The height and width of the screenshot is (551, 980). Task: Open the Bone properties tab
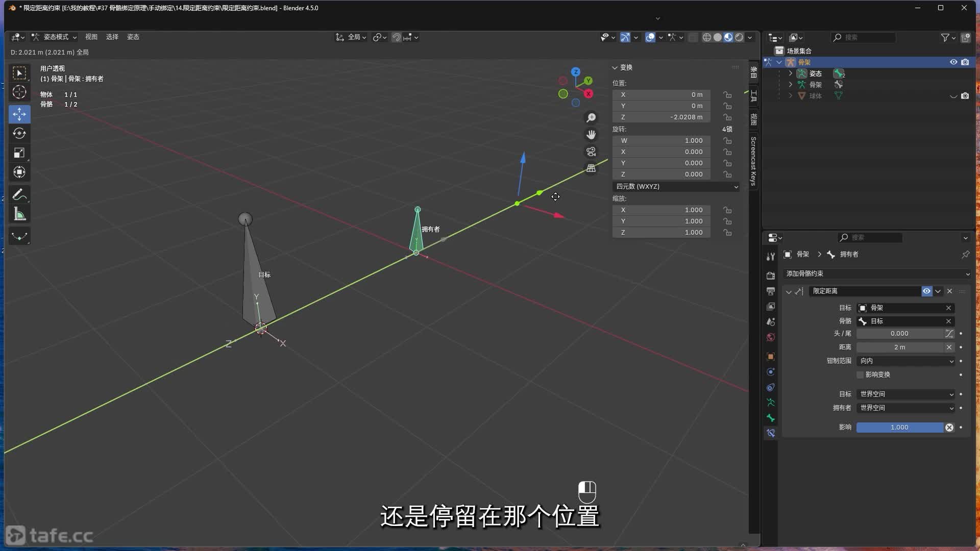771,418
